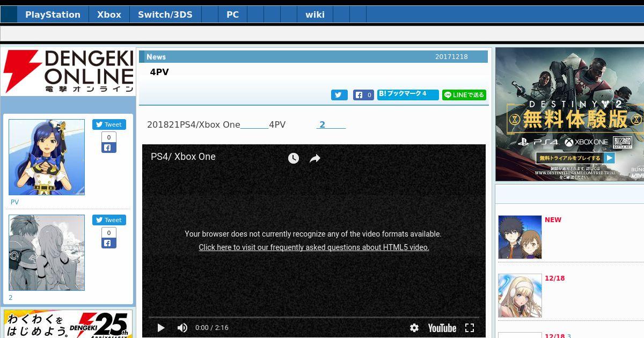Open the Destiny 2 free trial ad

[569, 114]
